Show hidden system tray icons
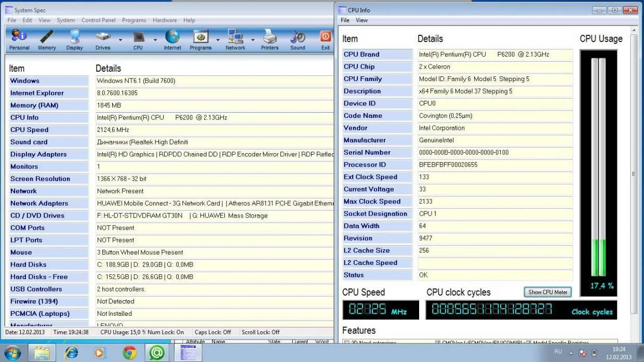Screen dimensions: 644x362 571,353
